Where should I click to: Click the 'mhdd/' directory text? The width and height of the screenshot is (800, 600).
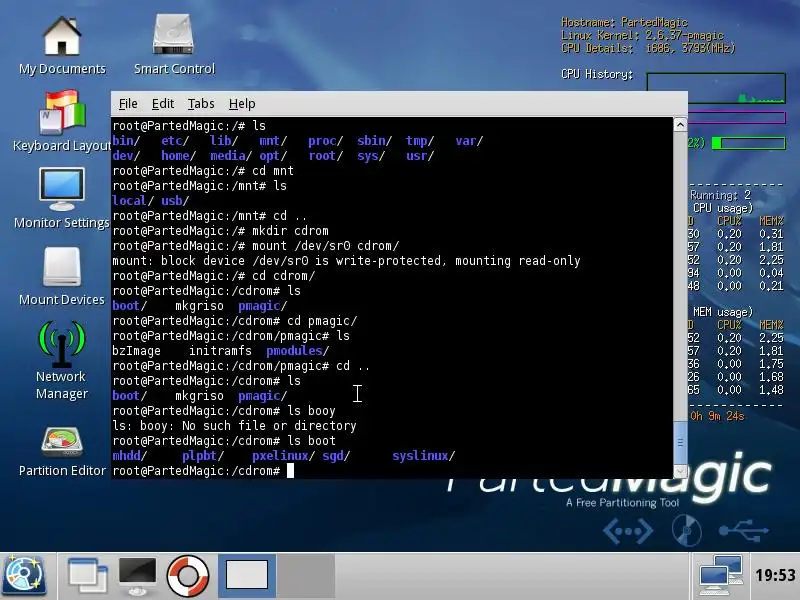130,456
